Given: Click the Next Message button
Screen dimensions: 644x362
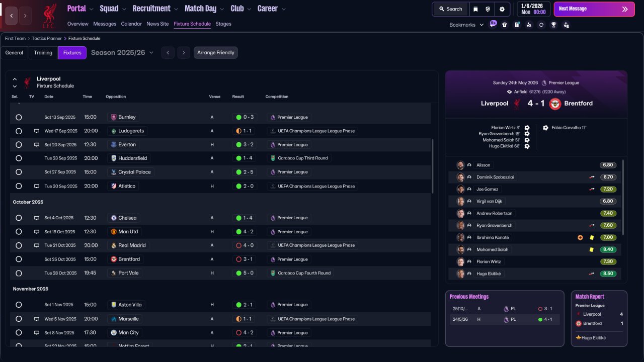Looking at the screenshot, I should tap(594, 9).
